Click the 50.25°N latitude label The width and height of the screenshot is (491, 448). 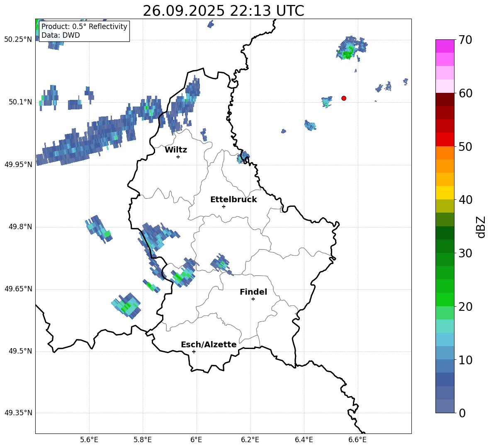pyautogui.click(x=18, y=40)
